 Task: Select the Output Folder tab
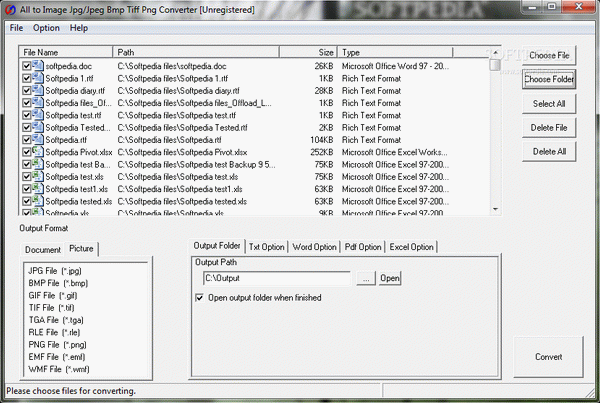pyautogui.click(x=217, y=246)
